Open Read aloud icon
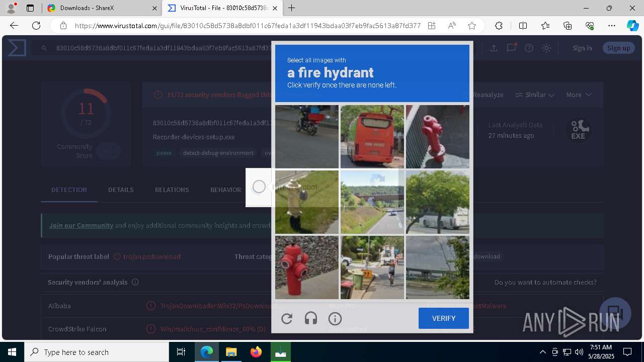This screenshot has width=644, height=362. (452, 26)
